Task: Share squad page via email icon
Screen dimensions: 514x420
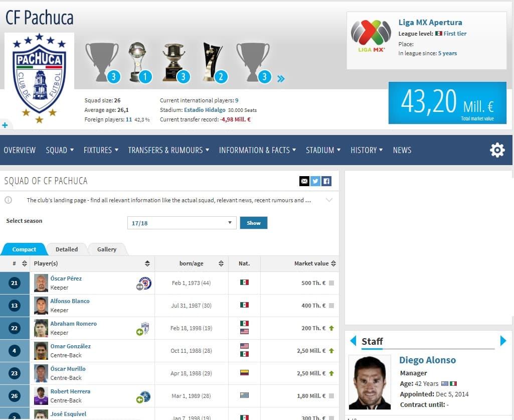Action: pyautogui.click(x=304, y=181)
